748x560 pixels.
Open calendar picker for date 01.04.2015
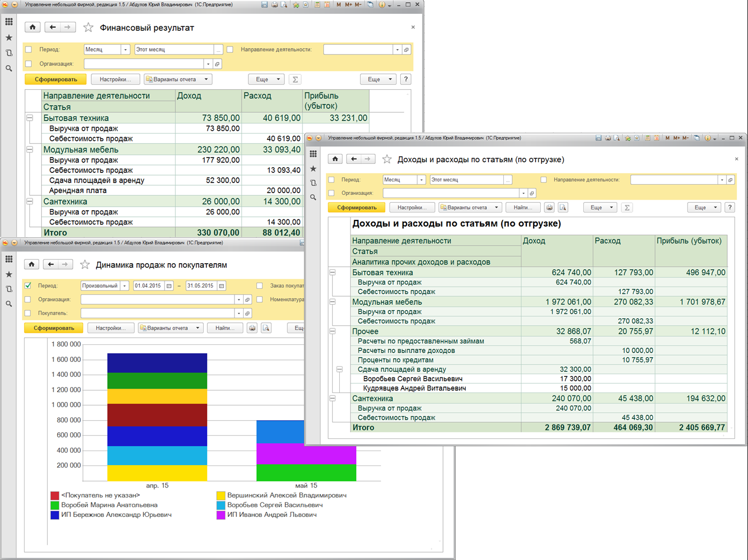pyautogui.click(x=169, y=286)
